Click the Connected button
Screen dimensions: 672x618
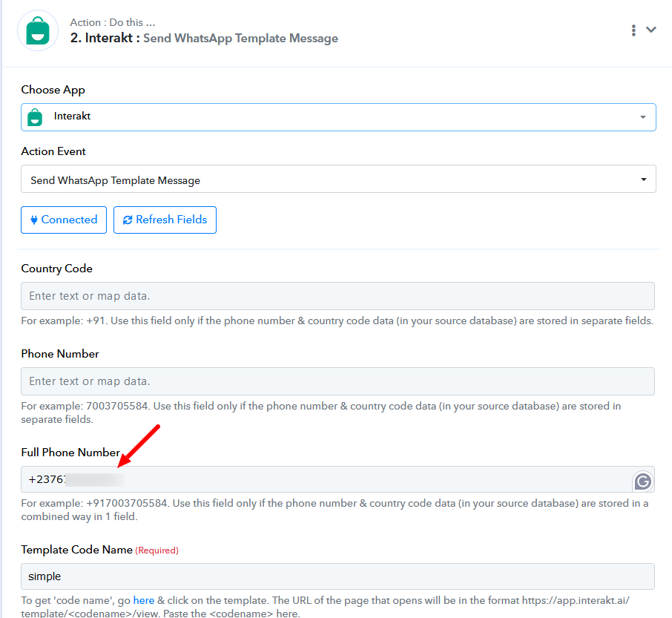[64, 220]
